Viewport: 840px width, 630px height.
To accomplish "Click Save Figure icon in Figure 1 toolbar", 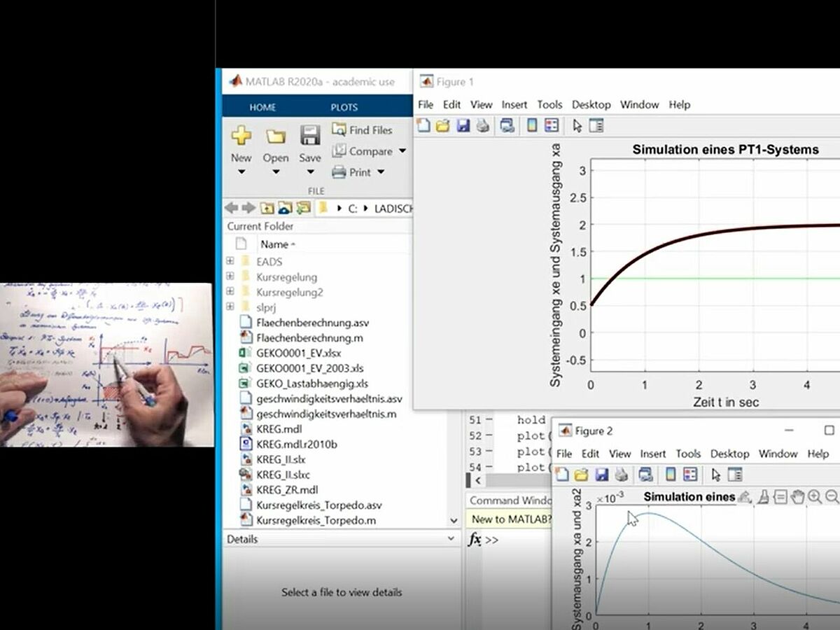I will tap(463, 126).
